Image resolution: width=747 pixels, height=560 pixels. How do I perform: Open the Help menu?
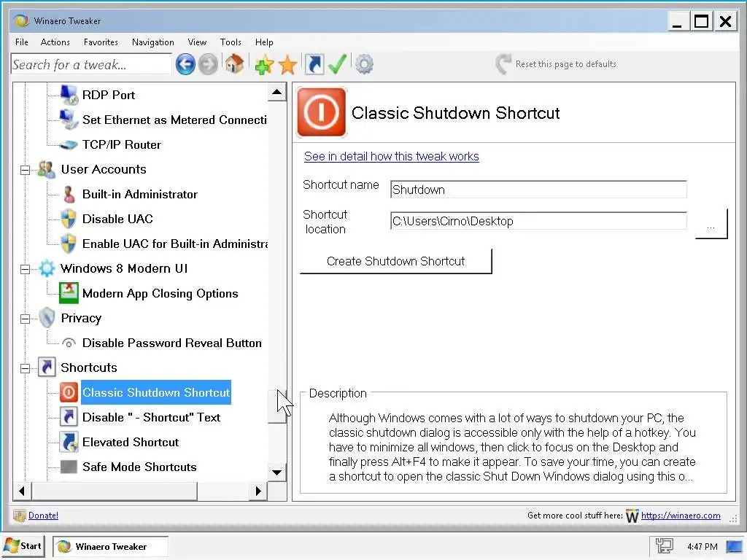point(264,42)
